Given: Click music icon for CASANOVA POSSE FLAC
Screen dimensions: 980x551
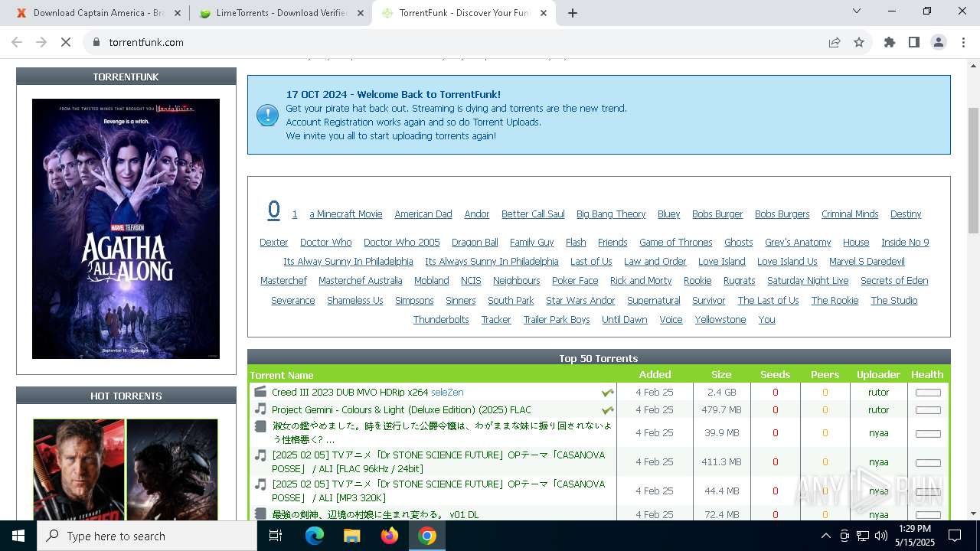Looking at the screenshot, I should [x=260, y=455].
